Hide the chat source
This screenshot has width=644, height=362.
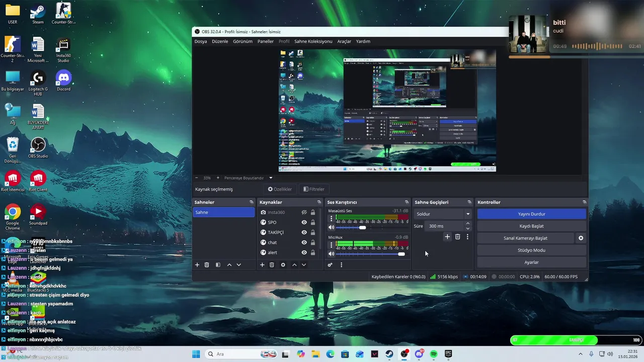(304, 242)
